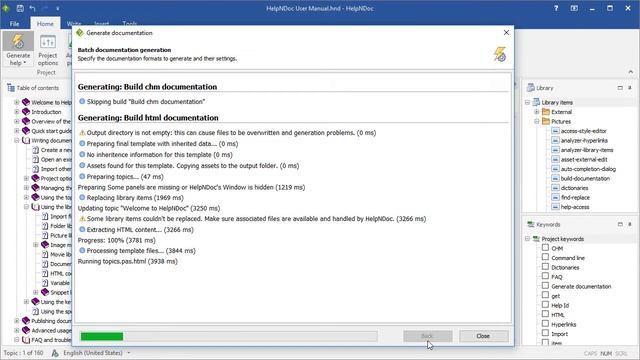Open the quick access toolbar customize arrow

58,8
